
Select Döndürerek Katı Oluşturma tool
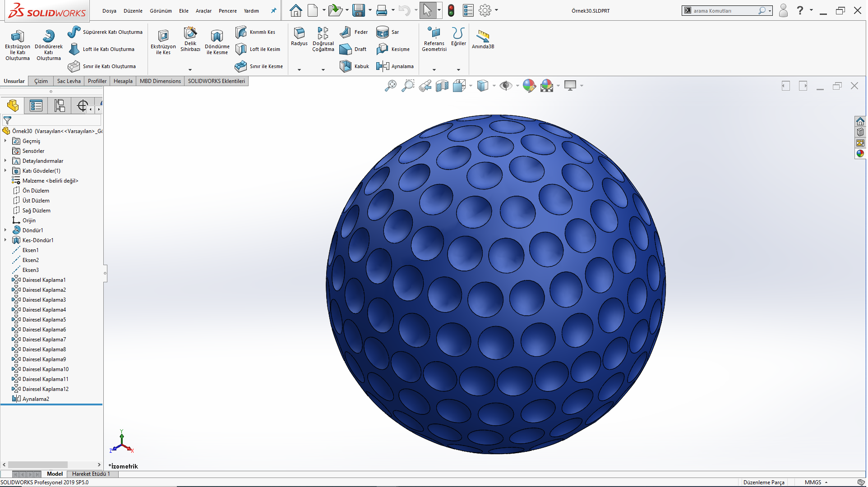pyautogui.click(x=49, y=45)
